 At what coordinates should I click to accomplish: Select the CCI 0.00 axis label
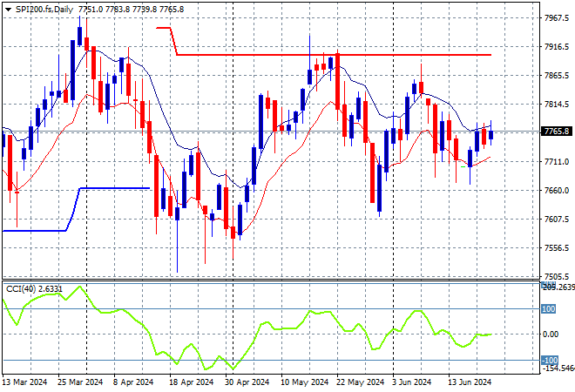pyautogui.click(x=551, y=334)
